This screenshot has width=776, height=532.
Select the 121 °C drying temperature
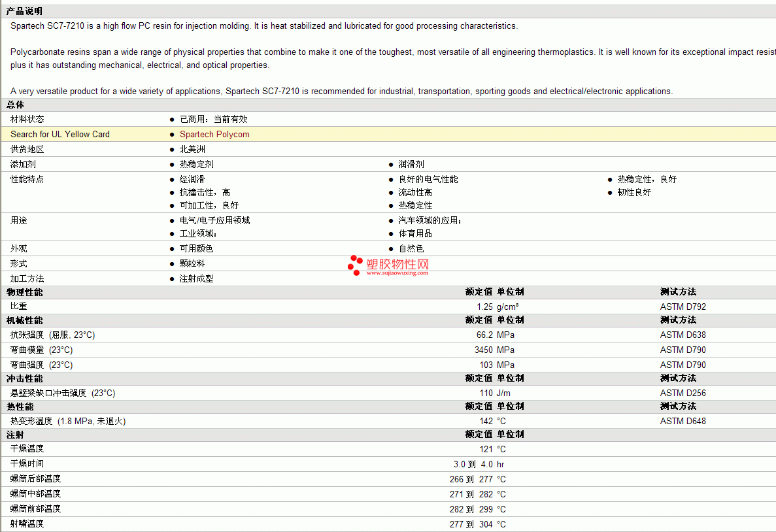(x=492, y=450)
